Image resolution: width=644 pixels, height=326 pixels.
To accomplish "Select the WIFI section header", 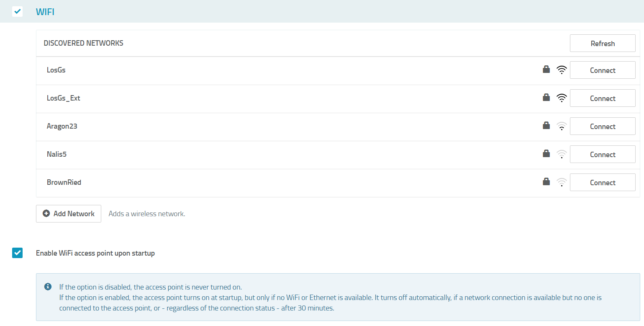I will click(45, 11).
